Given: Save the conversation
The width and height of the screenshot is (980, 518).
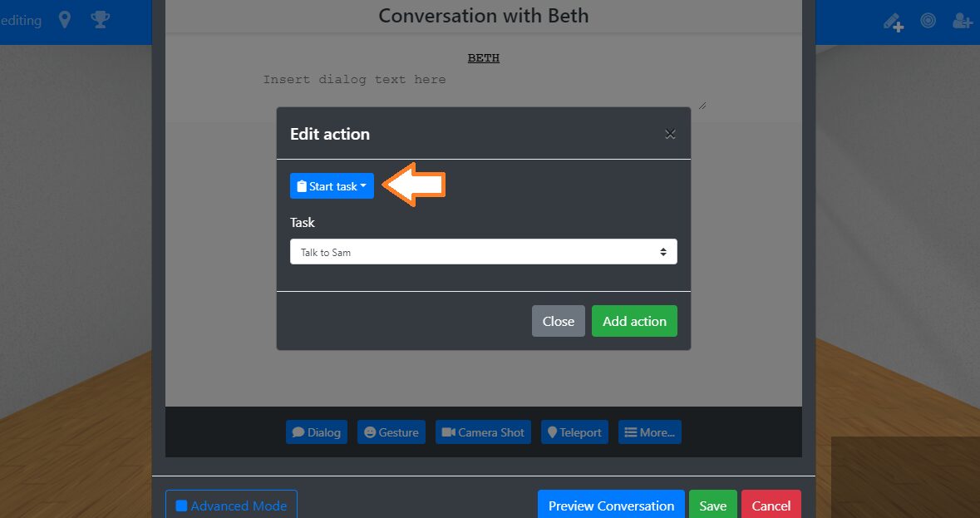Looking at the screenshot, I should 712,506.
